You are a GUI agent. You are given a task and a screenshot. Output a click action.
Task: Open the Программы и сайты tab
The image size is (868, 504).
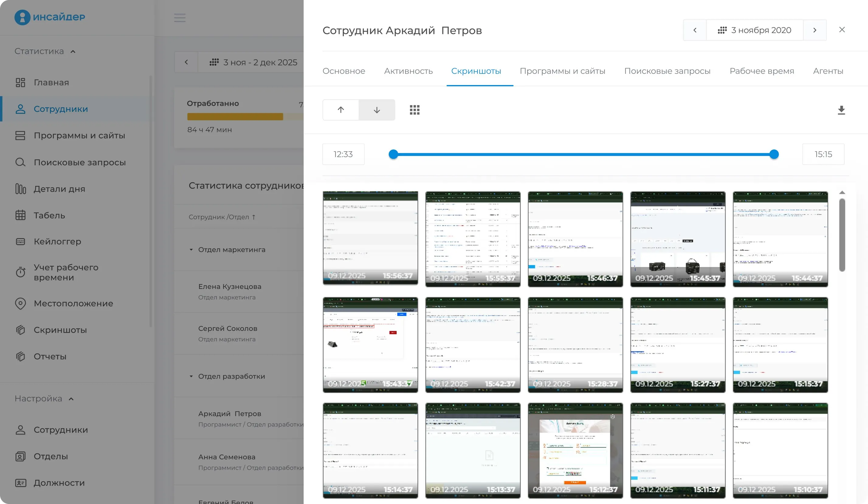pyautogui.click(x=562, y=71)
